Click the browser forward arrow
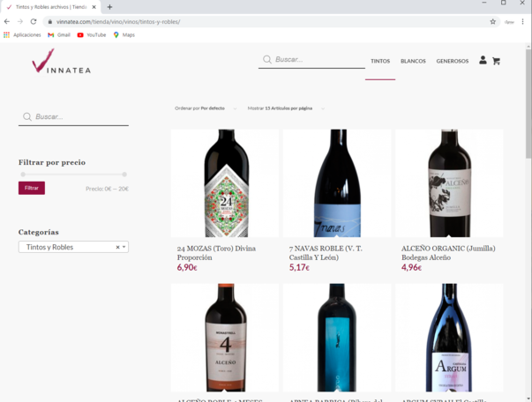This screenshot has height=402, width=532. [x=20, y=22]
